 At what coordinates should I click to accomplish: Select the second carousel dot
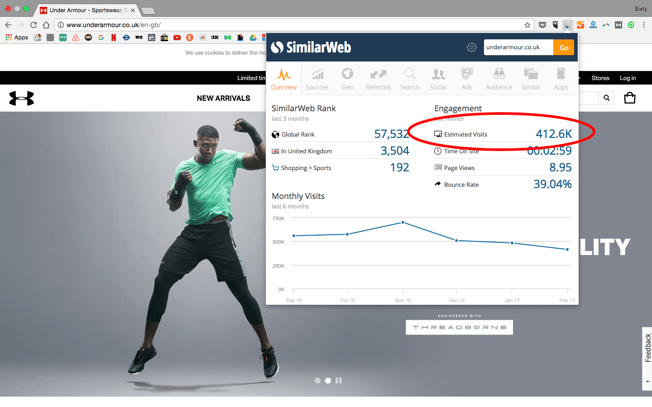(328, 380)
